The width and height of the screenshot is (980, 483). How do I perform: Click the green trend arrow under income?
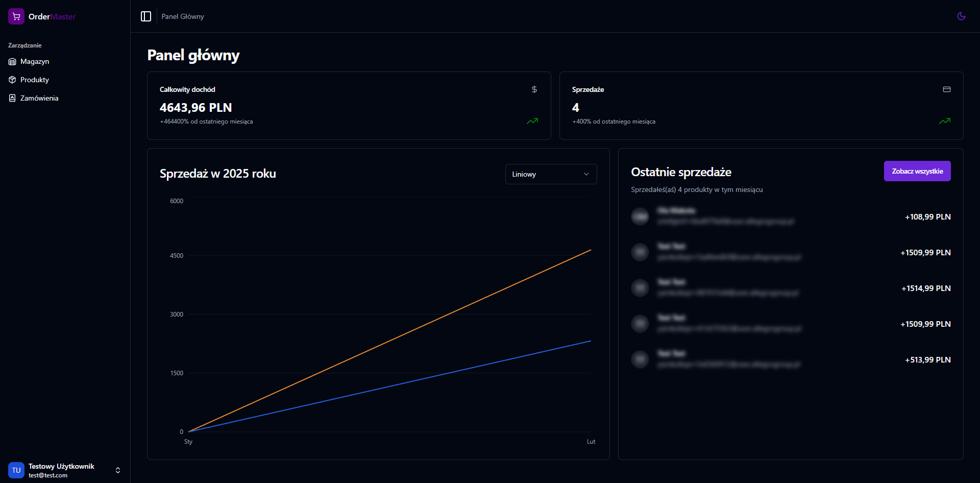pos(532,121)
